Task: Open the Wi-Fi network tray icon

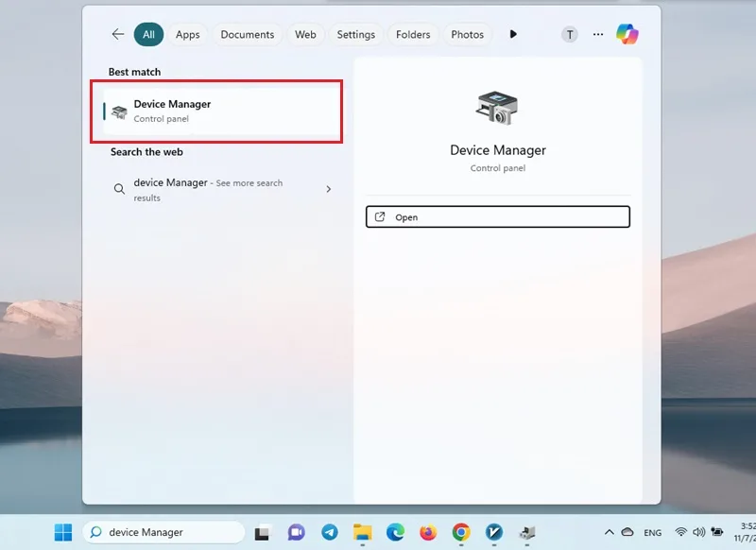Action: click(680, 532)
